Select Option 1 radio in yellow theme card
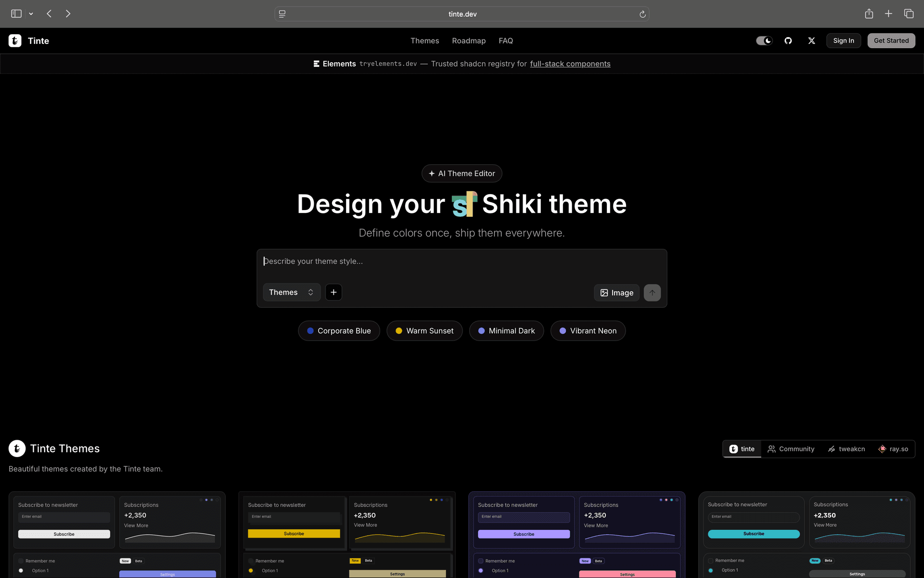The image size is (924, 578). point(251,570)
